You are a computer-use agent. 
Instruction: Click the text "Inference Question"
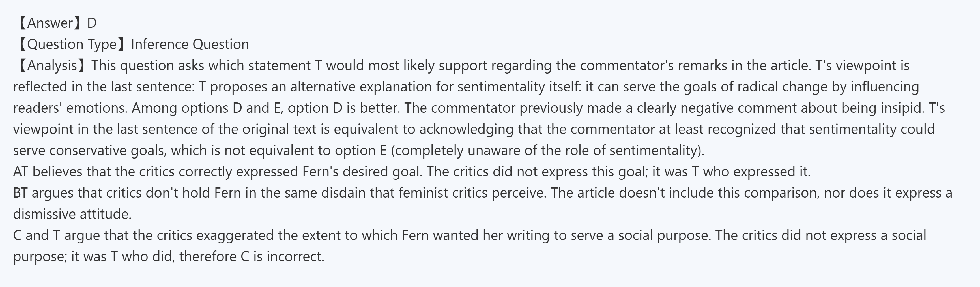190,44
